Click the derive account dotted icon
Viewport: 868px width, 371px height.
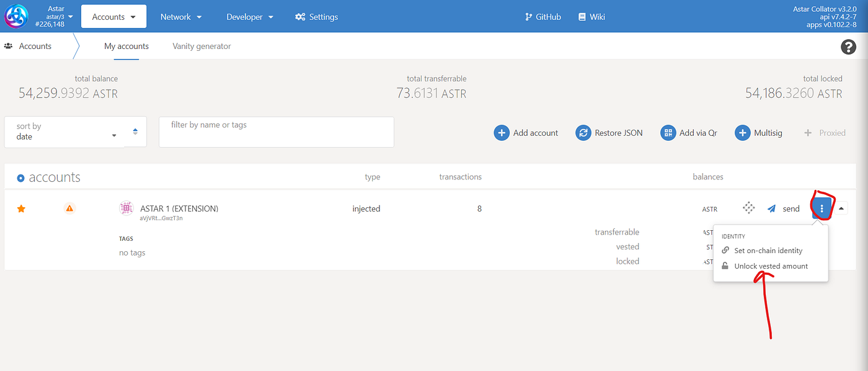(x=748, y=208)
